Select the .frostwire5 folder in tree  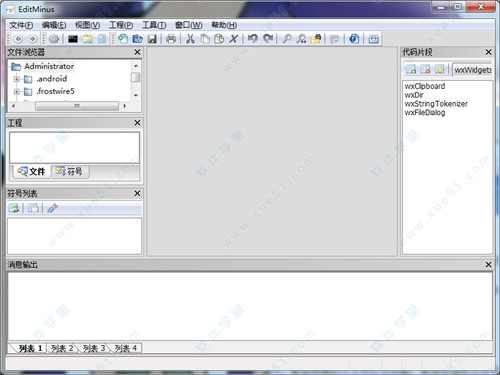55,91
